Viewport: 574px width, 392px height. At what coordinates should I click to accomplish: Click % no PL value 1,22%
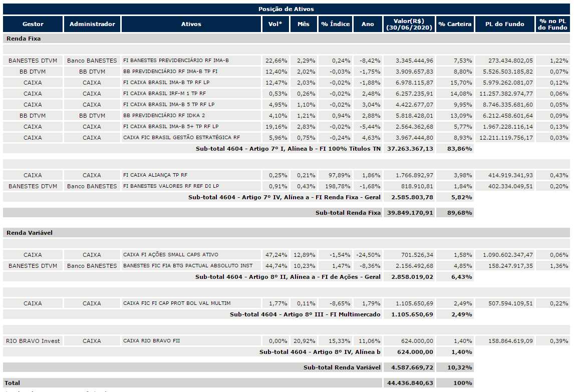point(559,61)
